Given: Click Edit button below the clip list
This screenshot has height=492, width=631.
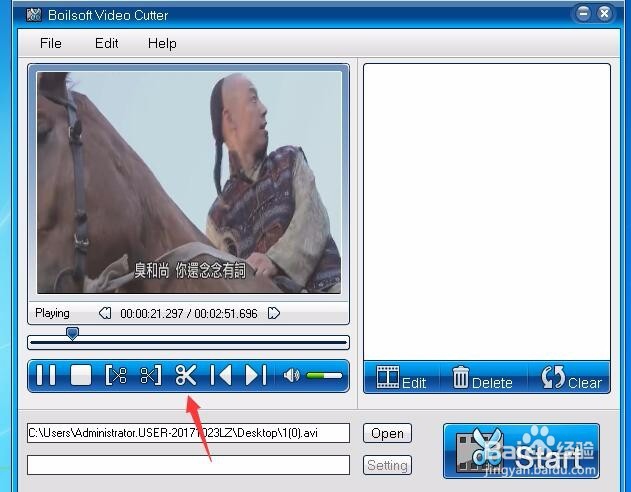Looking at the screenshot, I should (x=401, y=378).
